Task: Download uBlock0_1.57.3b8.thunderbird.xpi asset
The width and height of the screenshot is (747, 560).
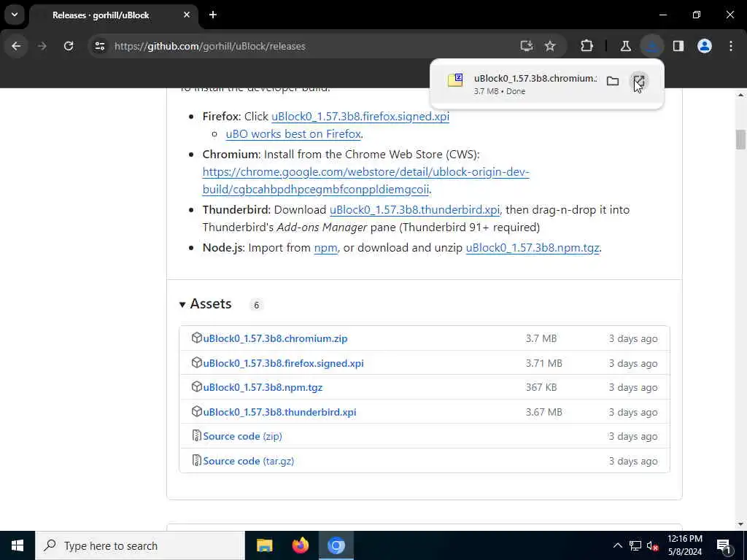Action: pyautogui.click(x=279, y=413)
